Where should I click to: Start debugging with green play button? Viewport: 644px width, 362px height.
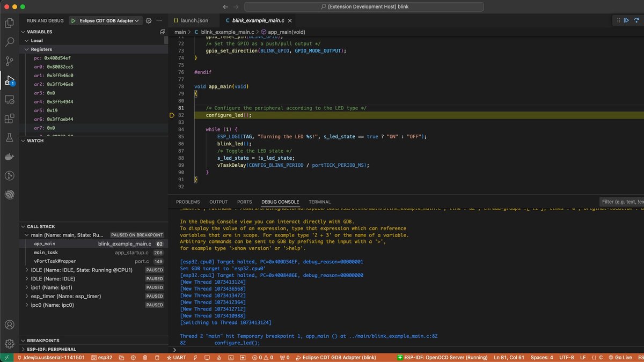point(74,20)
